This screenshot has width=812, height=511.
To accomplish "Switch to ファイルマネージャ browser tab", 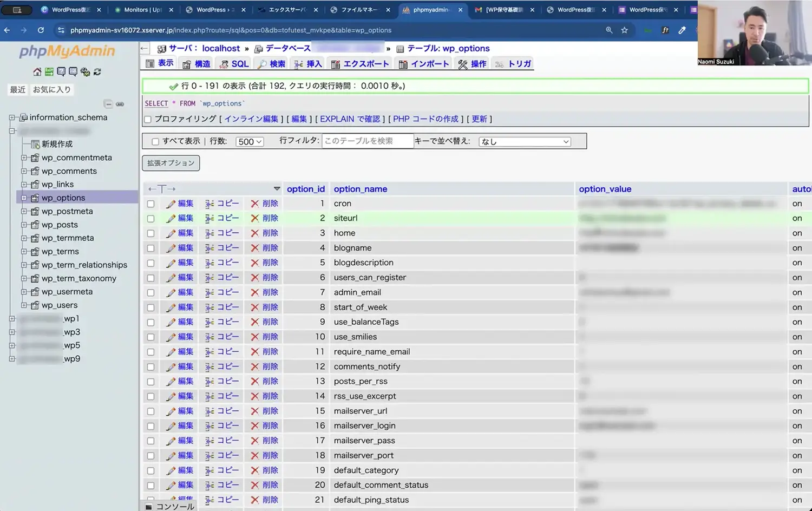I will 360,10.
